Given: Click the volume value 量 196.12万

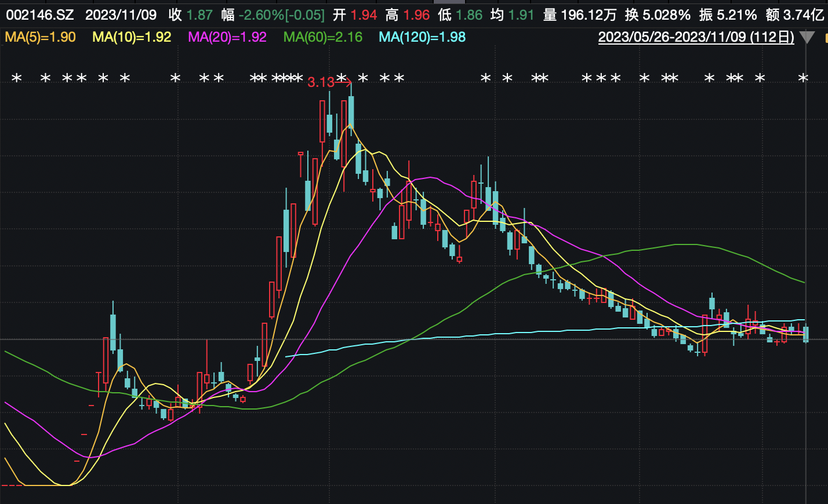Looking at the screenshot, I should click(x=580, y=14).
